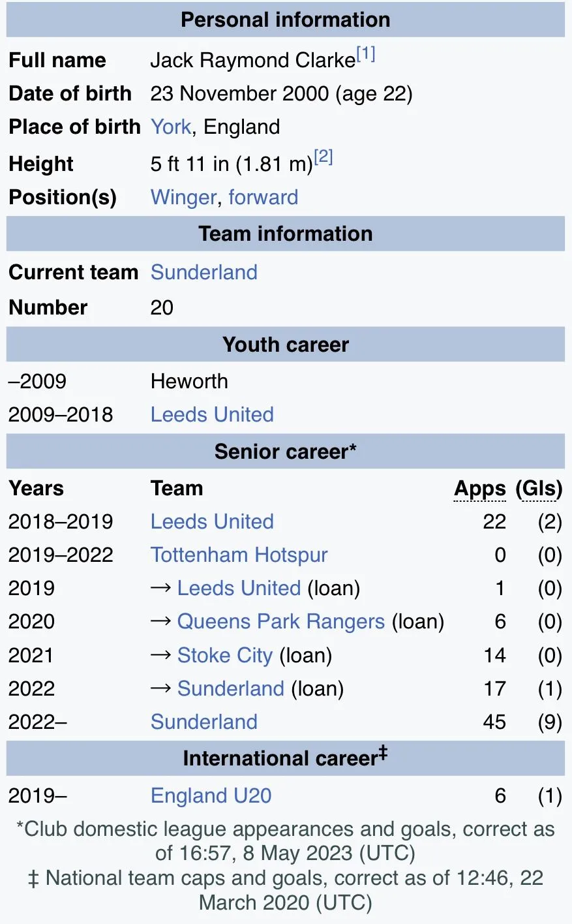Select the Leeds United loan link for 2019
The image size is (572, 924).
pos(239,588)
